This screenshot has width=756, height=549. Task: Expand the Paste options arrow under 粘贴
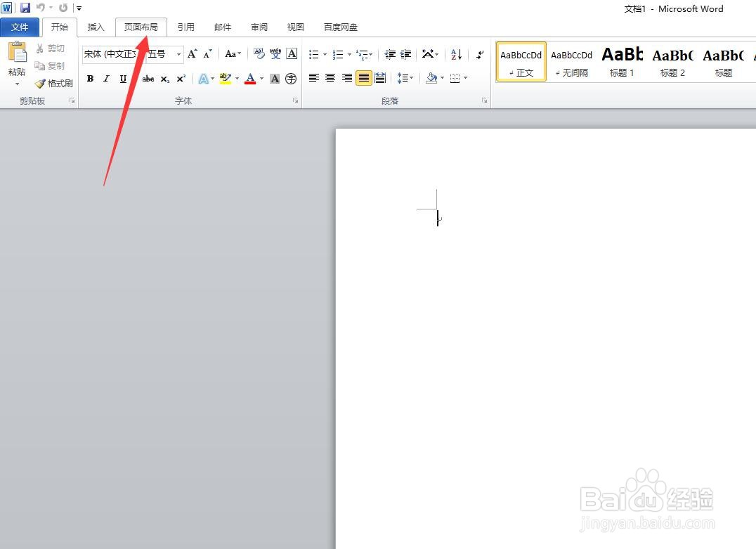click(x=17, y=84)
